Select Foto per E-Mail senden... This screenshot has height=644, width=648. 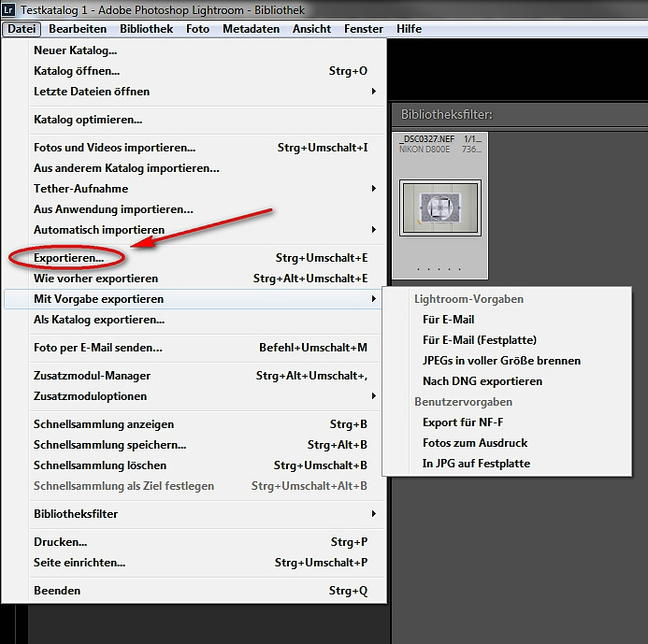(x=194, y=348)
